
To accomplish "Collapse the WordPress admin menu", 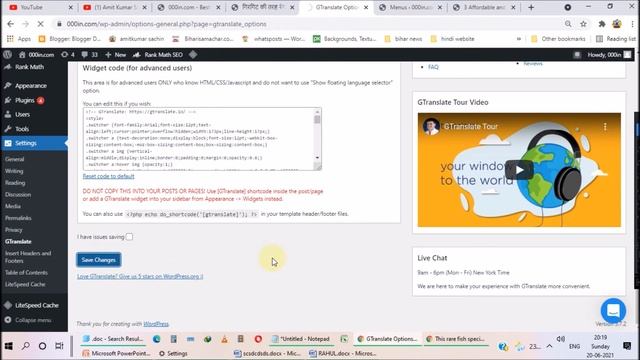I will click(33, 320).
